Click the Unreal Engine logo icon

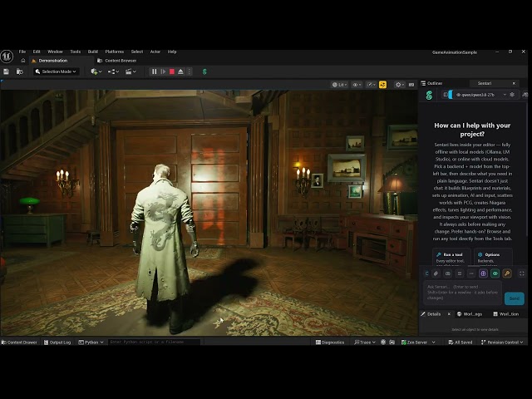(7, 57)
